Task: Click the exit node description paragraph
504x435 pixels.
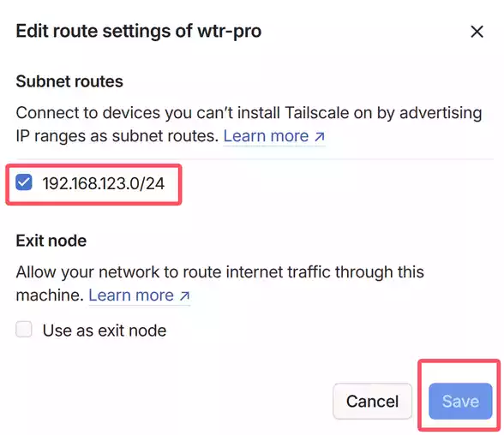Action: pos(219,283)
